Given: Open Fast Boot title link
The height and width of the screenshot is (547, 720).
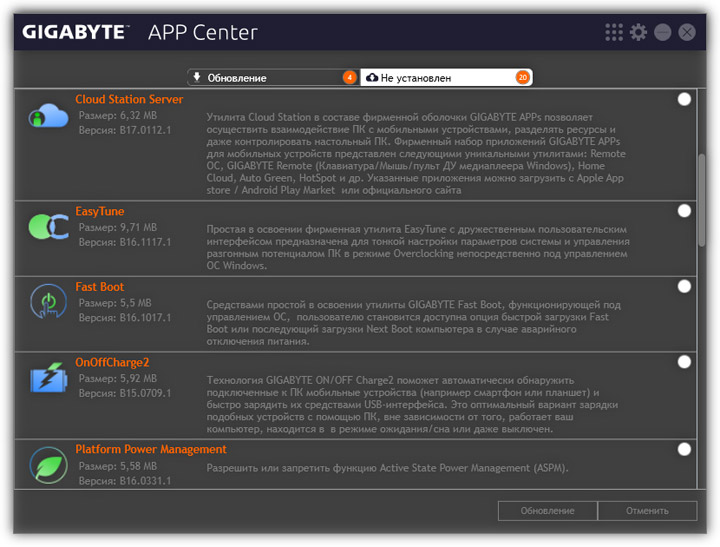Looking at the screenshot, I should (x=100, y=287).
